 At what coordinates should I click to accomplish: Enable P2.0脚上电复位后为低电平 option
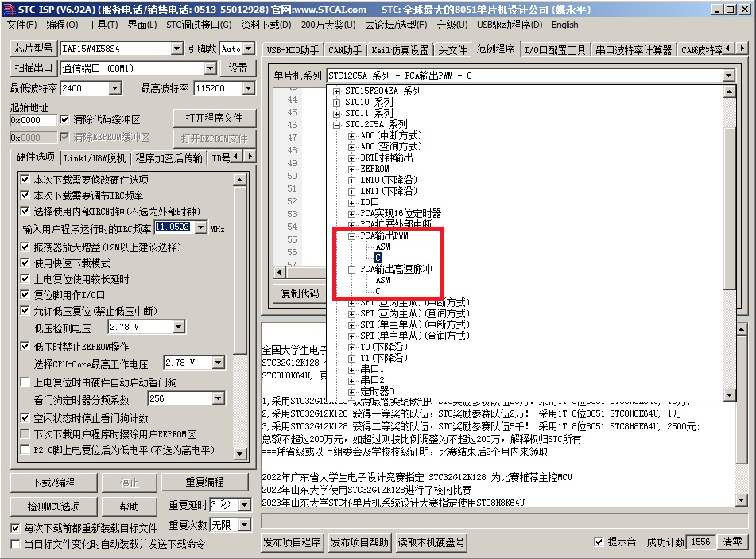[25, 449]
